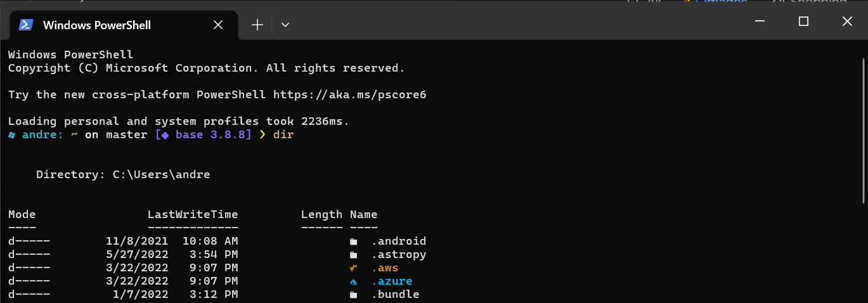
Task: Click the folder icon beside .bundle
Action: [x=353, y=295]
